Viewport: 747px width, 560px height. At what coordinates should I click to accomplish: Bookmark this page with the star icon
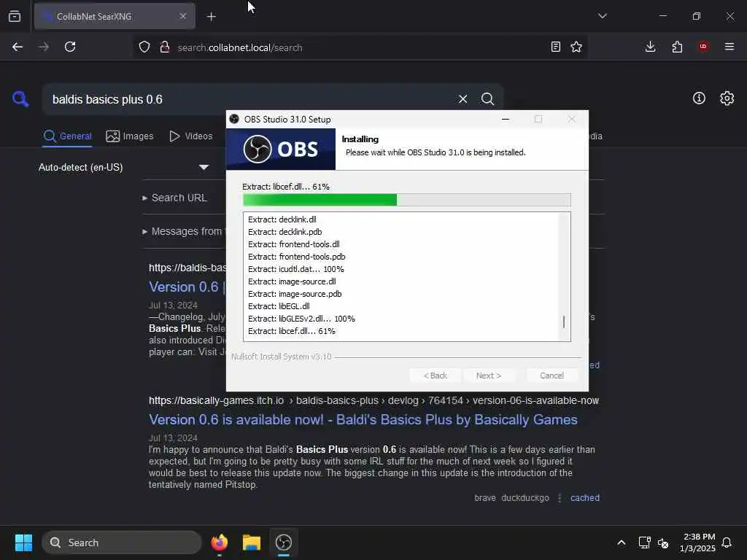576,47
